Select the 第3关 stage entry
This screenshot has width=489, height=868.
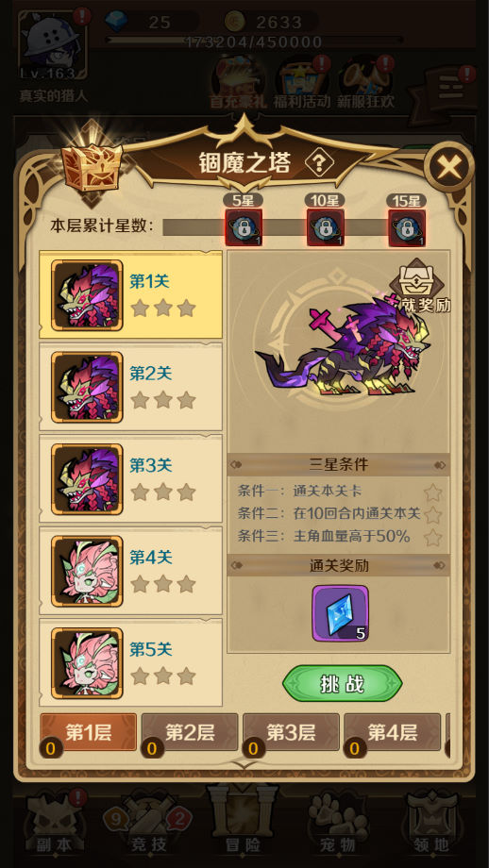[x=130, y=479]
